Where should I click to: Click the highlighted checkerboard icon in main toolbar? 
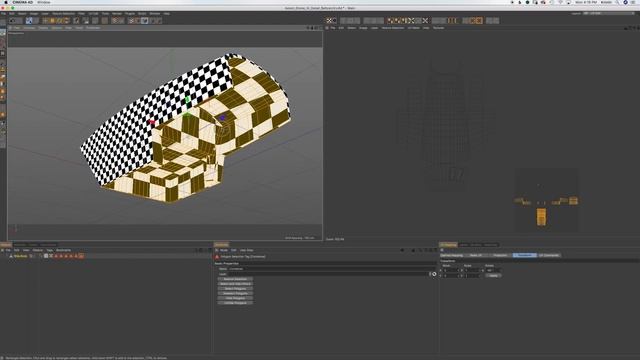coord(144,20)
